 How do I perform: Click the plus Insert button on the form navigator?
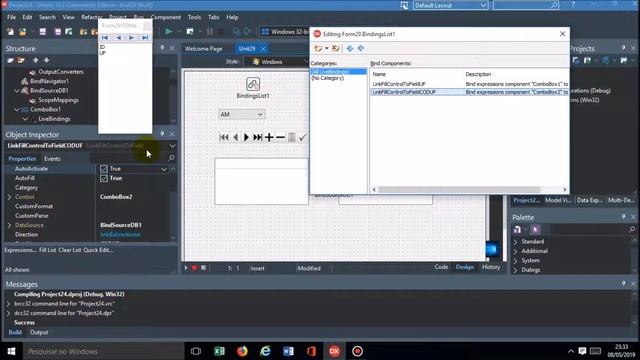pos(269,138)
